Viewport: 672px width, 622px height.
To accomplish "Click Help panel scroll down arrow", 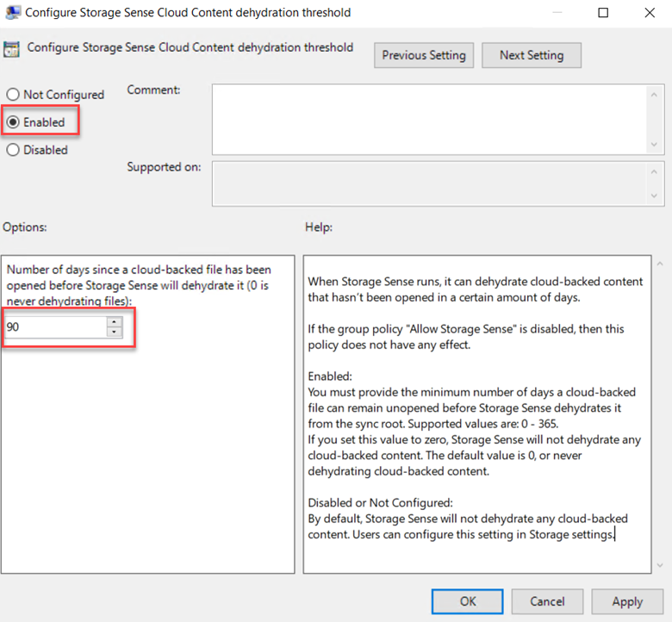I will click(660, 566).
